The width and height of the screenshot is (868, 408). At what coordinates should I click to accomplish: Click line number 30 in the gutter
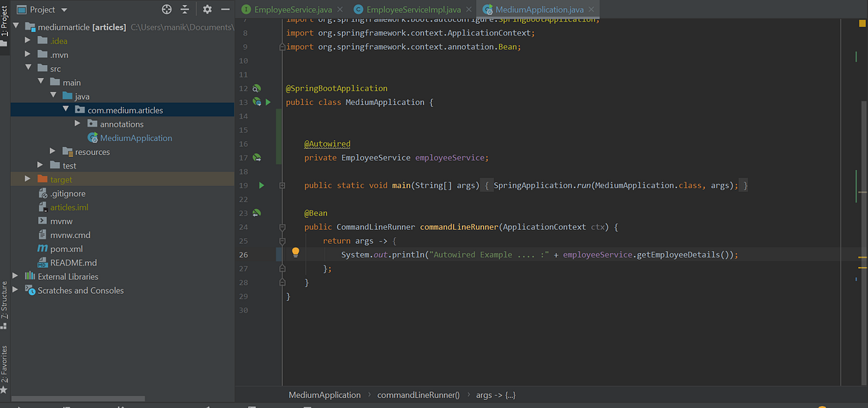click(243, 310)
